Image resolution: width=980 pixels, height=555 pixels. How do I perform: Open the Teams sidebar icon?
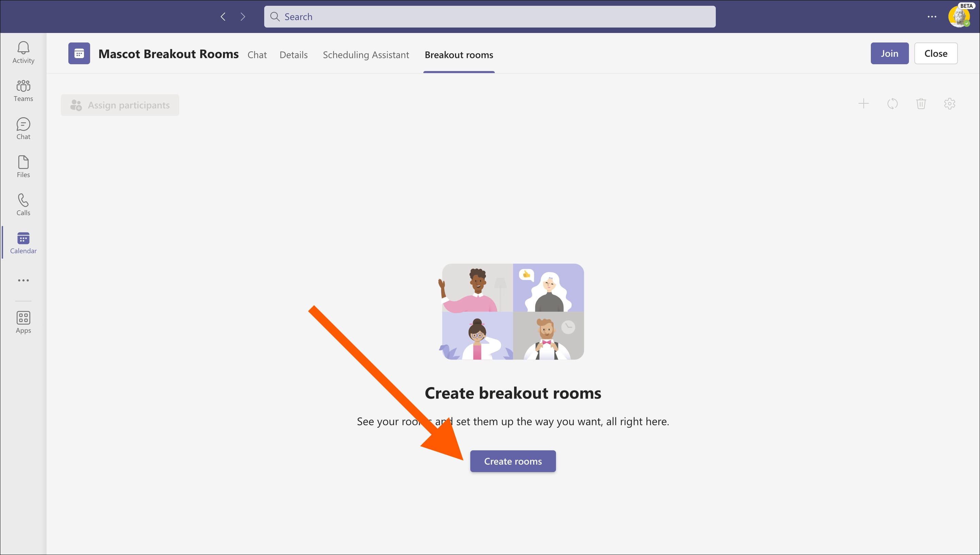pos(23,90)
